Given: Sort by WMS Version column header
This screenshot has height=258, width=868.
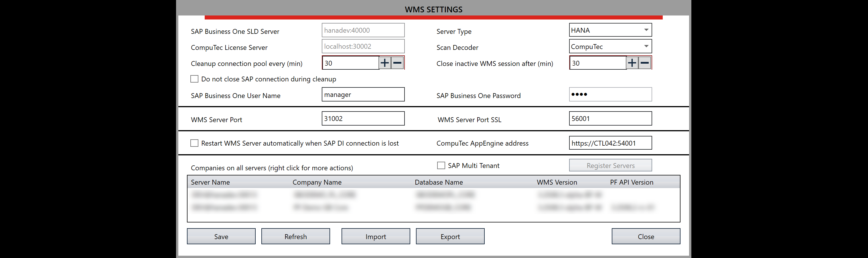Looking at the screenshot, I should (557, 182).
